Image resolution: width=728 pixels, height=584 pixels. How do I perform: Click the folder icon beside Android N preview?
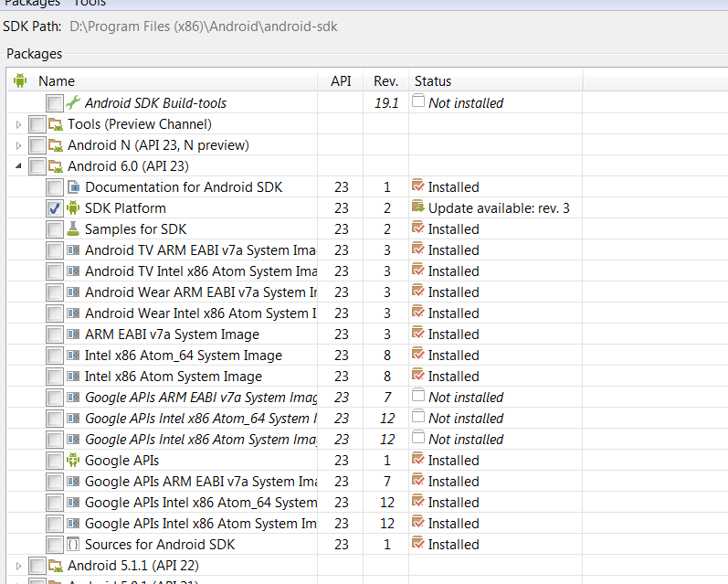tap(56, 145)
